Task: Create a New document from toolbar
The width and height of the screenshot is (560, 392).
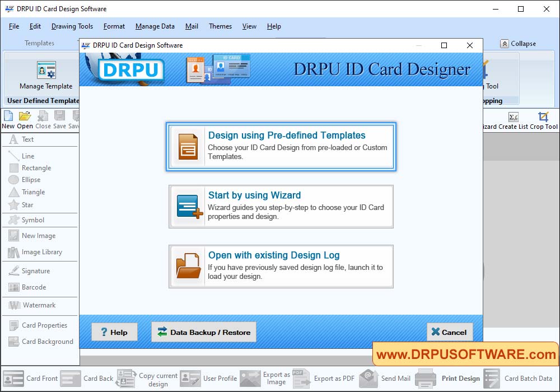Action: [8, 120]
